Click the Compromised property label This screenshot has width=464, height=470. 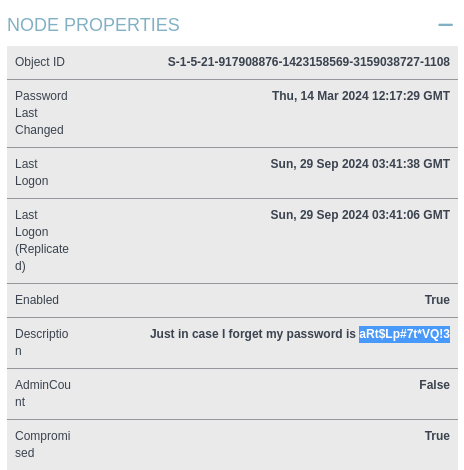pyautogui.click(x=43, y=444)
